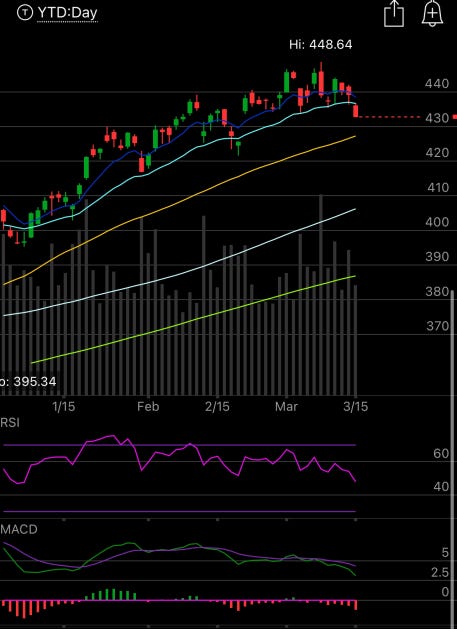This screenshot has width=457, height=629.
Task: Tap the 410 price axis label
Action: [x=437, y=187]
